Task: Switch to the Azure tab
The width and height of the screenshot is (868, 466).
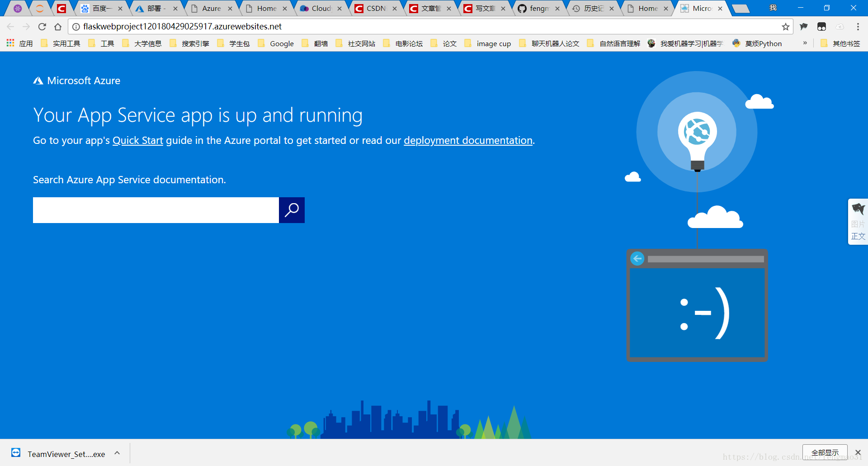Action: (x=211, y=9)
